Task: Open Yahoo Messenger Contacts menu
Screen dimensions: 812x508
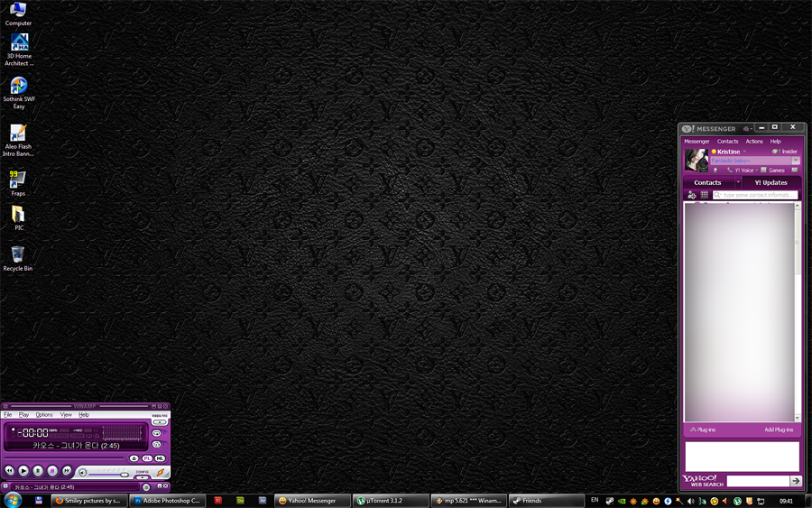Action: [x=727, y=142]
